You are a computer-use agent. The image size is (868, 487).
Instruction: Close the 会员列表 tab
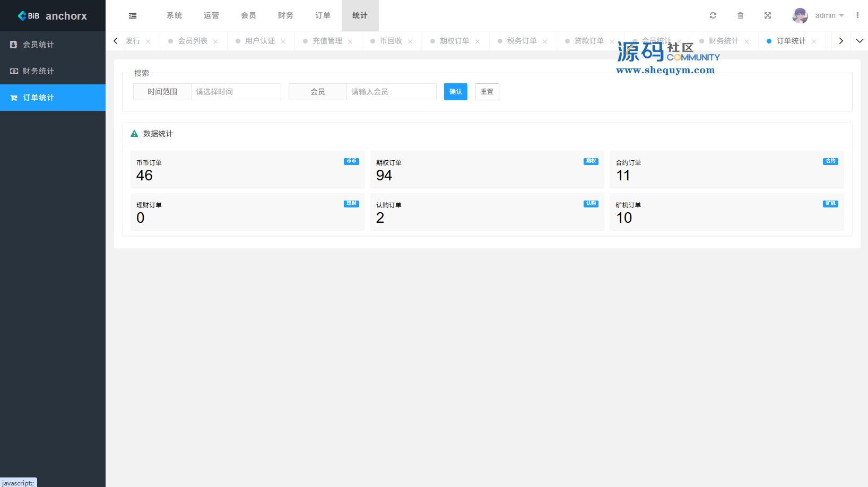pos(215,41)
